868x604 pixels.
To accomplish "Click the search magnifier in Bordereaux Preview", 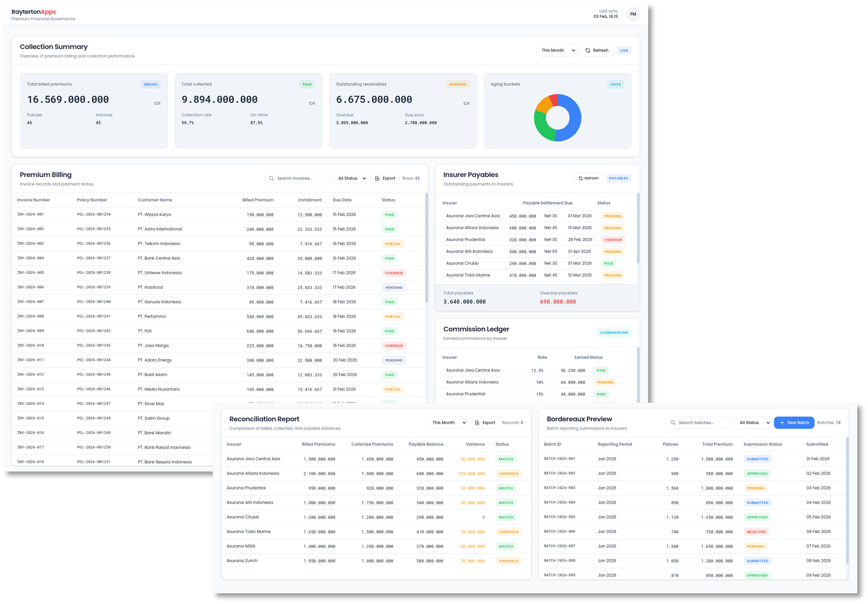I will point(673,422).
